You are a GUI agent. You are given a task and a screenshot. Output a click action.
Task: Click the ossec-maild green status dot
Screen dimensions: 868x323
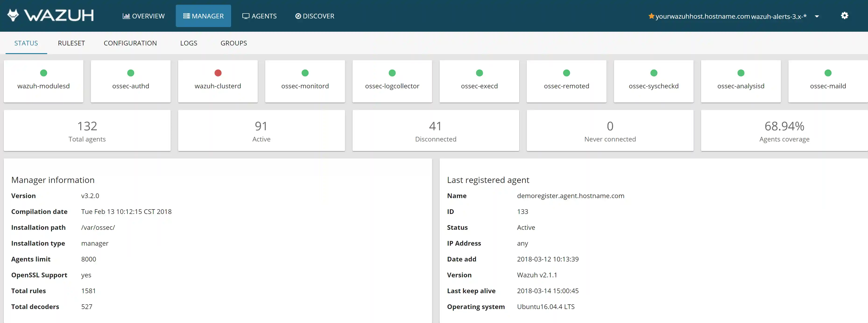(828, 73)
